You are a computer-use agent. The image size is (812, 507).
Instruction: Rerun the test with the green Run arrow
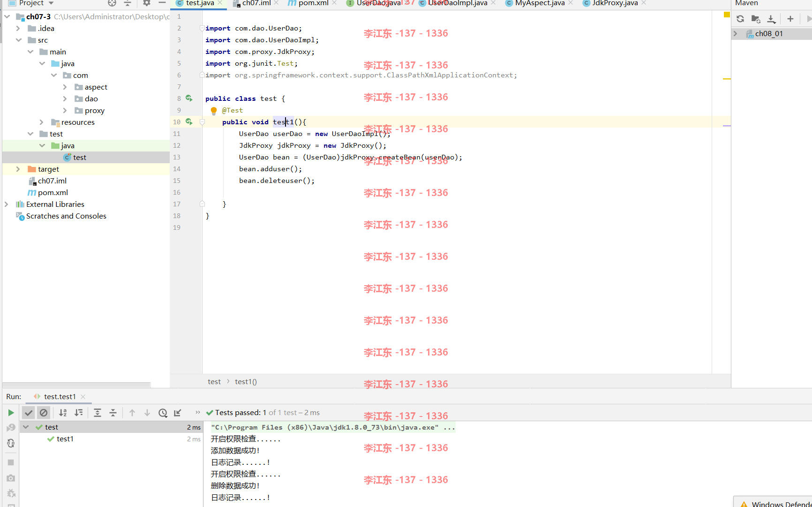pyautogui.click(x=11, y=413)
